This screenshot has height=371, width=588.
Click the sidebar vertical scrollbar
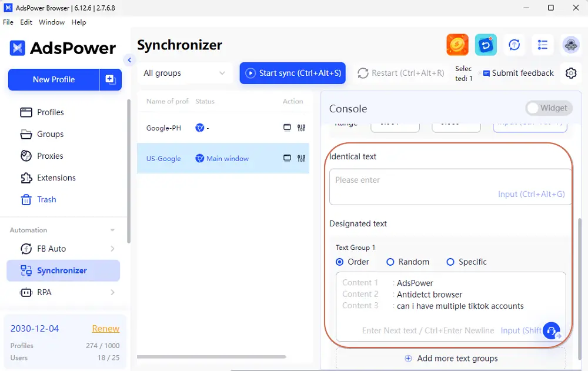(x=129, y=171)
